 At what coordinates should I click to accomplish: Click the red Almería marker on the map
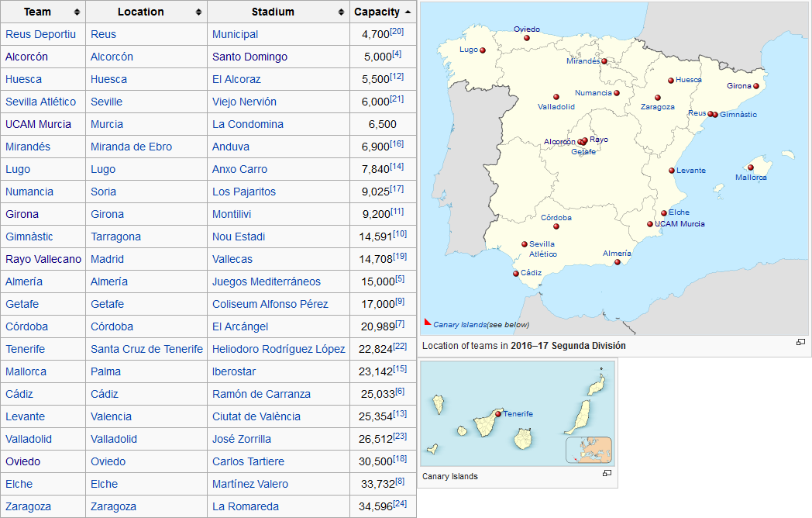coord(618,262)
